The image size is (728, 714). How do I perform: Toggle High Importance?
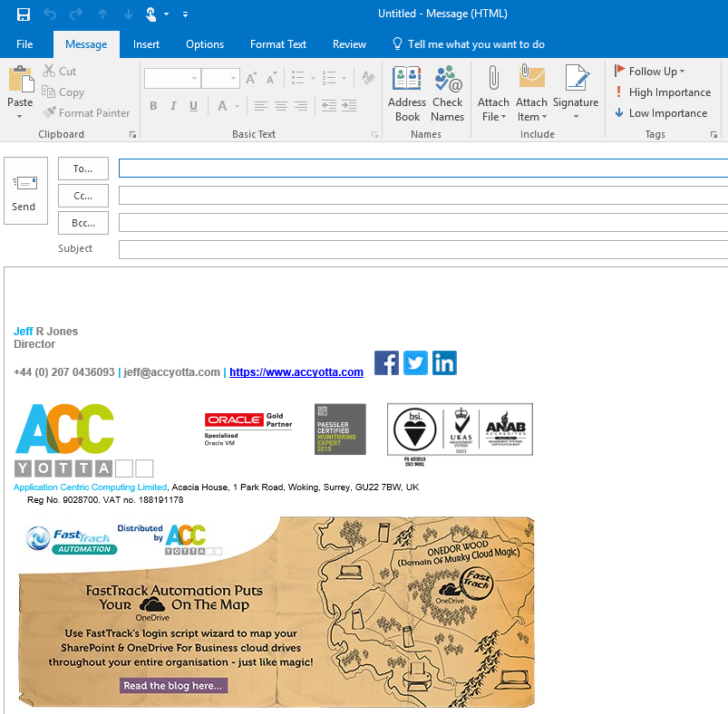663,92
